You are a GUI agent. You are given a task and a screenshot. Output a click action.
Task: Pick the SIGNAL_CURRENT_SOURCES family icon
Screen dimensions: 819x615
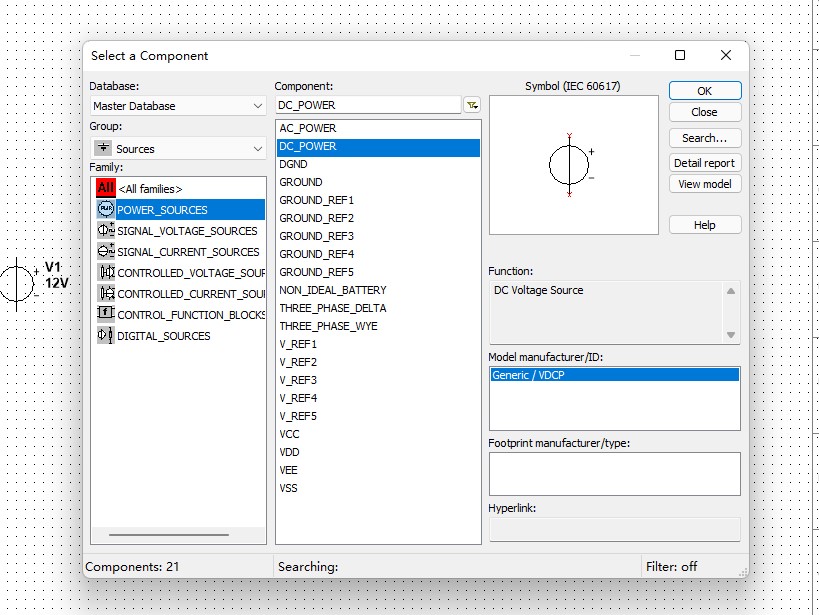click(106, 251)
